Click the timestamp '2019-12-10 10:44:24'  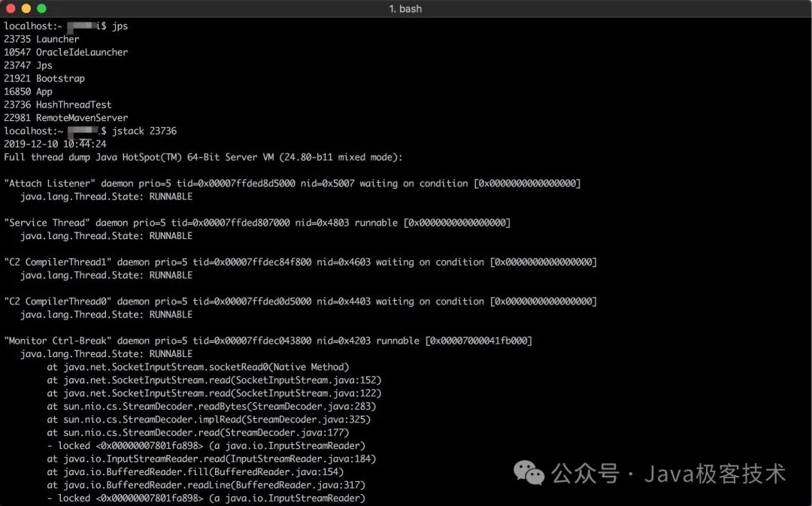click(x=55, y=144)
